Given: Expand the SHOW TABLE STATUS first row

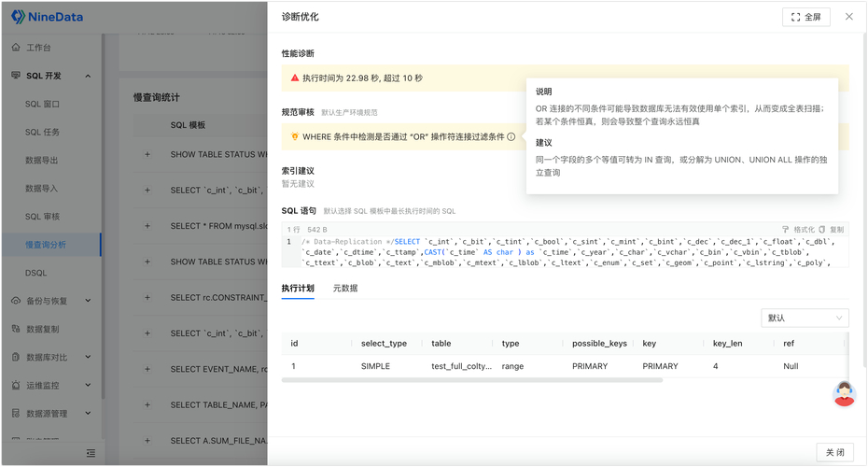Looking at the screenshot, I should point(147,154).
